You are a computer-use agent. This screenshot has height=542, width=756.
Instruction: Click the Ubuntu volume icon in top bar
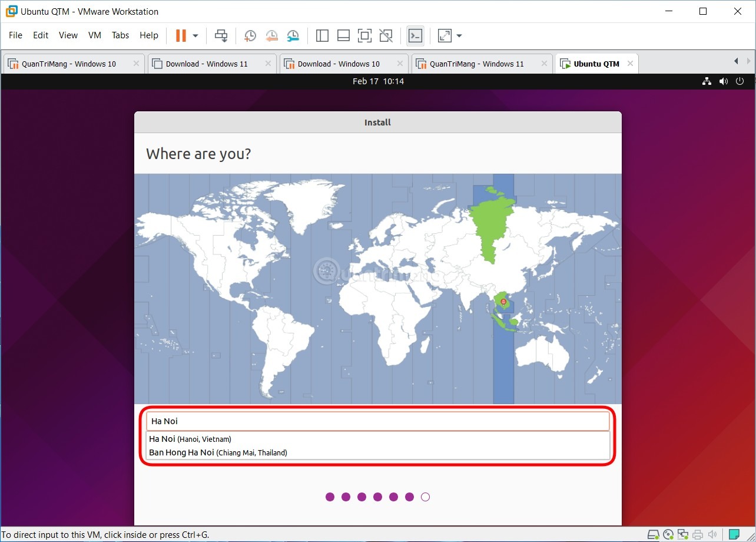[723, 81]
